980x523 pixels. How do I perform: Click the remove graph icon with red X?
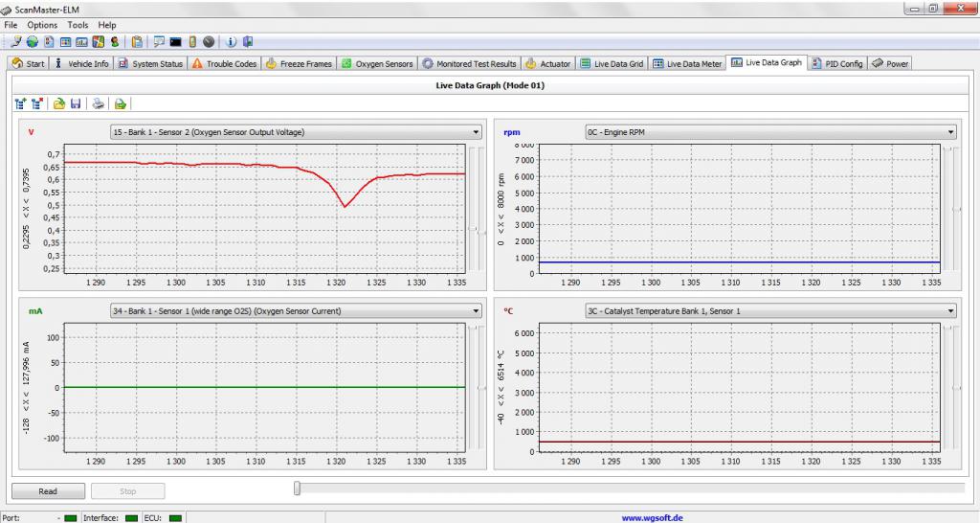[37, 103]
